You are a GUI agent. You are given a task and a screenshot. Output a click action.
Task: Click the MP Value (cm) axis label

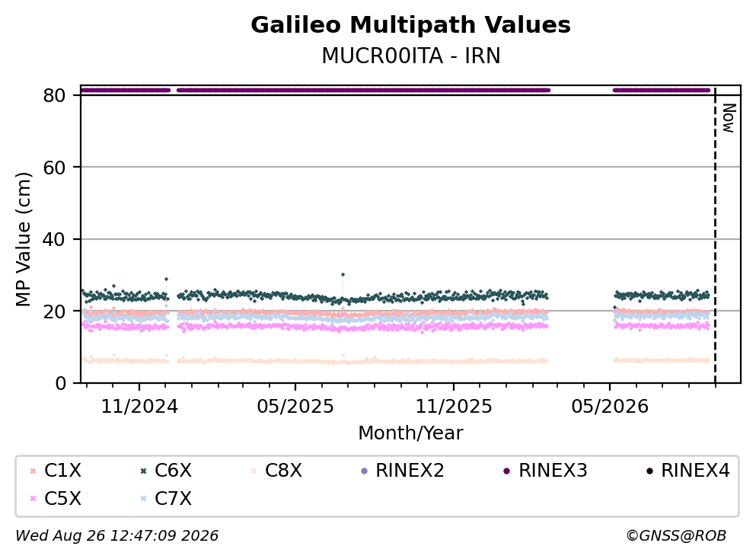23,239
